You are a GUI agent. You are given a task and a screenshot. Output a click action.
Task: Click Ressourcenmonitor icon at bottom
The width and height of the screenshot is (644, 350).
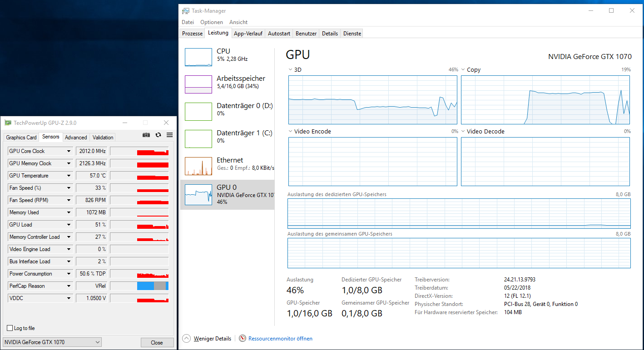(x=243, y=338)
